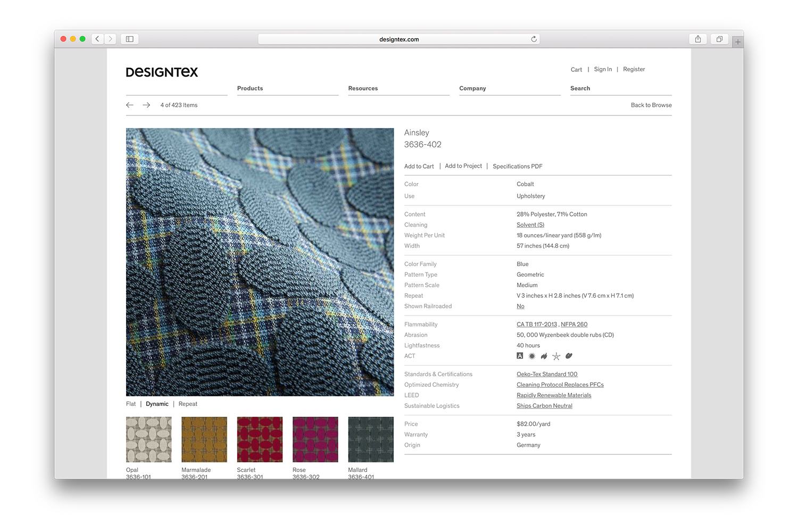Go to previous item with left arrow
The height and width of the screenshot is (532, 798).
130,105
